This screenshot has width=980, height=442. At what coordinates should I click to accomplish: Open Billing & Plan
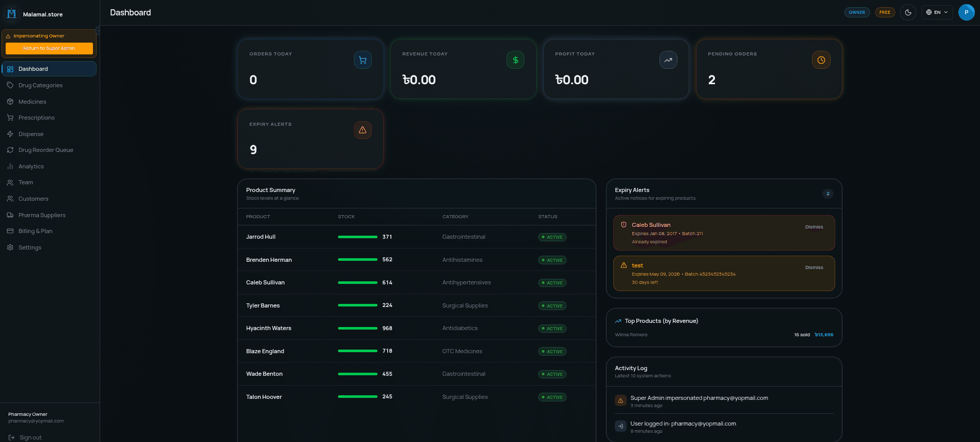(49, 231)
